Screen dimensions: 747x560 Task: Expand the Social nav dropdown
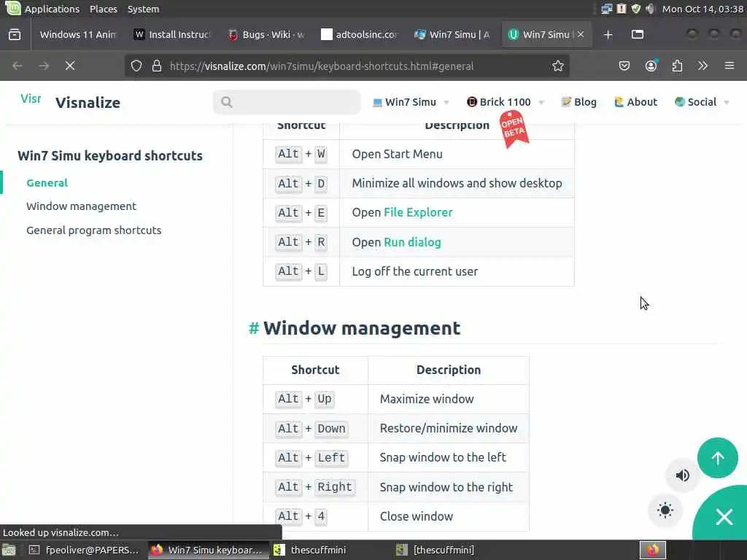click(702, 102)
